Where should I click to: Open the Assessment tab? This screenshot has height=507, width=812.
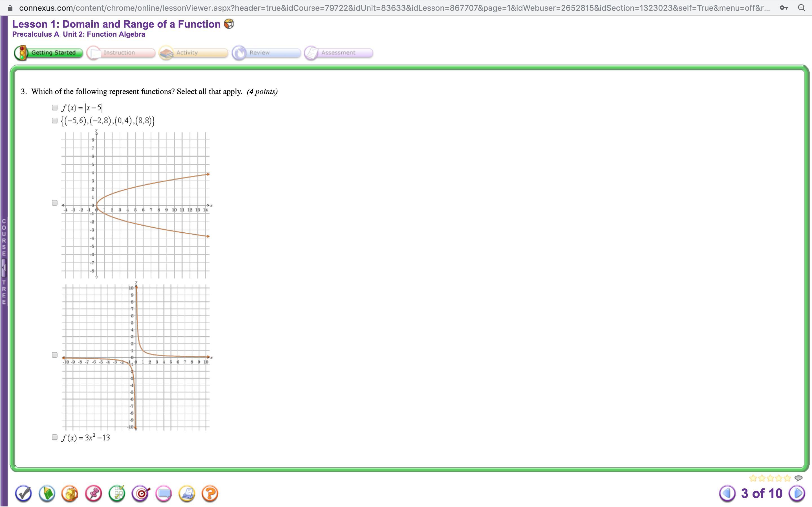tap(338, 53)
